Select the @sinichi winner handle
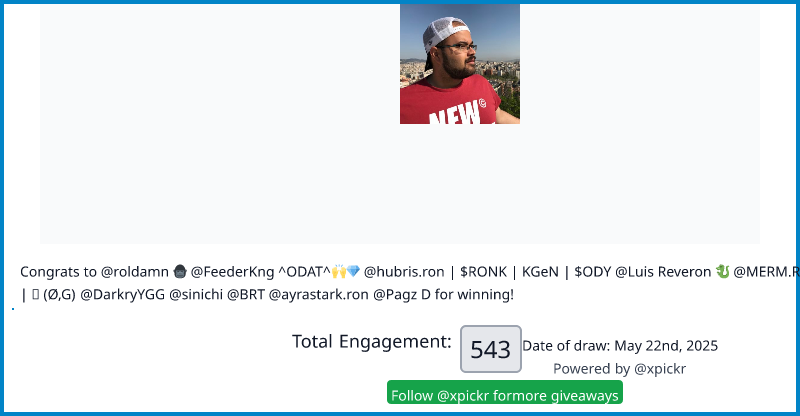800x416 pixels. pos(195,295)
